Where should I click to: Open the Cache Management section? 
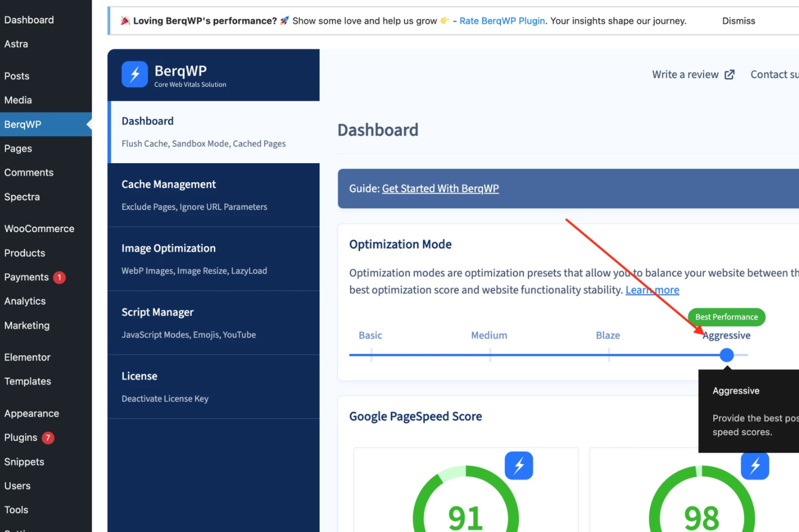click(214, 195)
